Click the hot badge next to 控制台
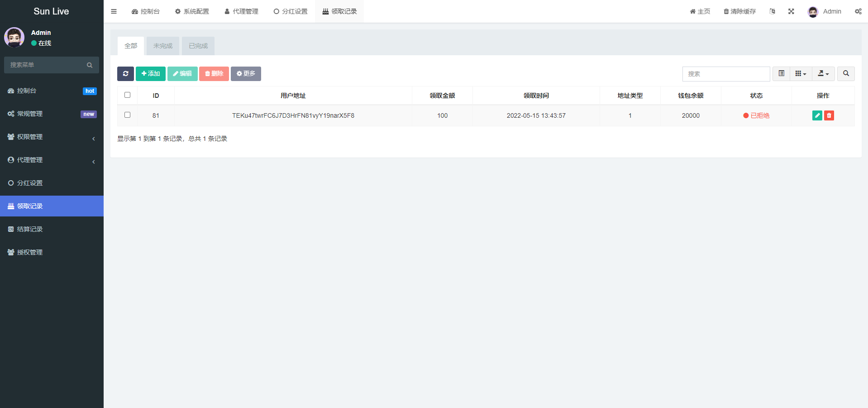 pos(90,91)
